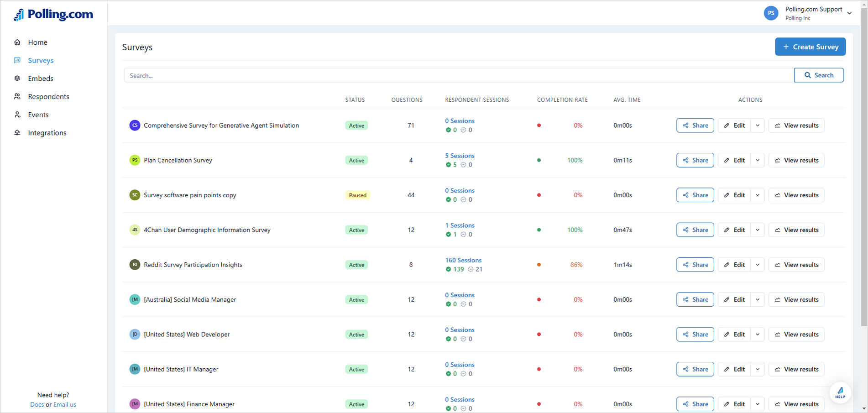868x413 pixels.
Task: Open 0 Sessions link for Comprehensive Survey
Action: pos(460,121)
